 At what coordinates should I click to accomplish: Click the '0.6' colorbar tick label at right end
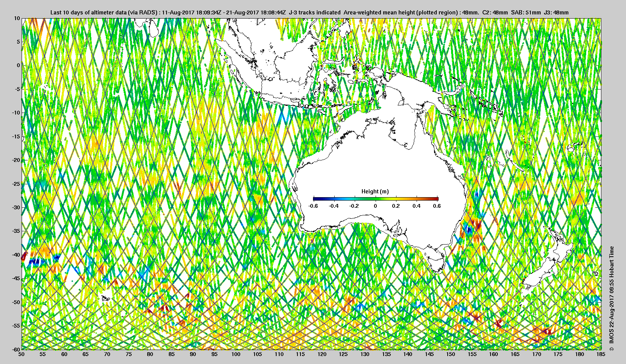[437, 206]
